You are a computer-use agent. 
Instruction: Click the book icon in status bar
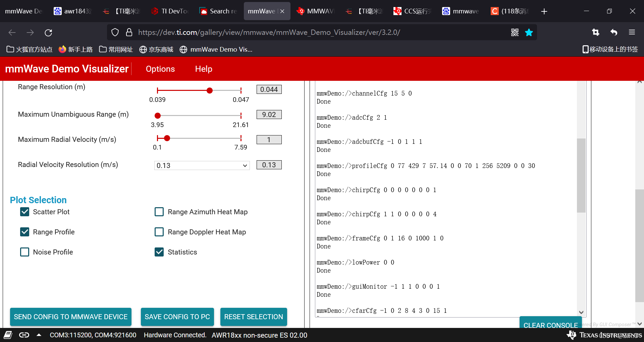(x=8, y=335)
